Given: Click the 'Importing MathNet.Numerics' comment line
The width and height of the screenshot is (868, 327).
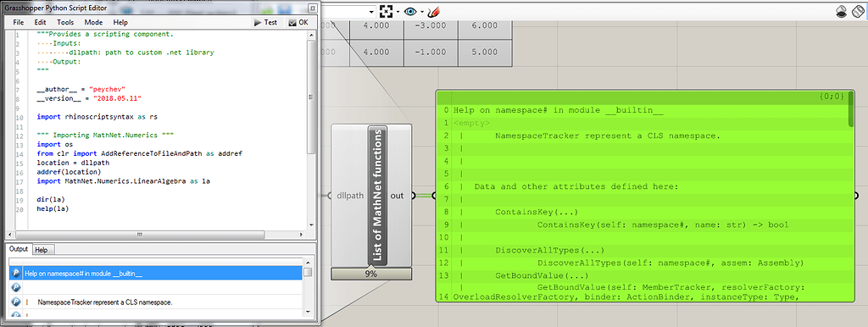Looking at the screenshot, I should pos(106,135).
